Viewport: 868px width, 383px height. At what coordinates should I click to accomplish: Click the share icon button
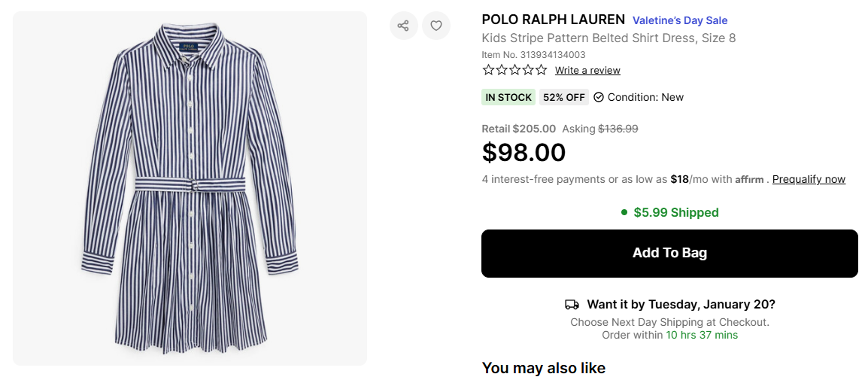pos(403,26)
